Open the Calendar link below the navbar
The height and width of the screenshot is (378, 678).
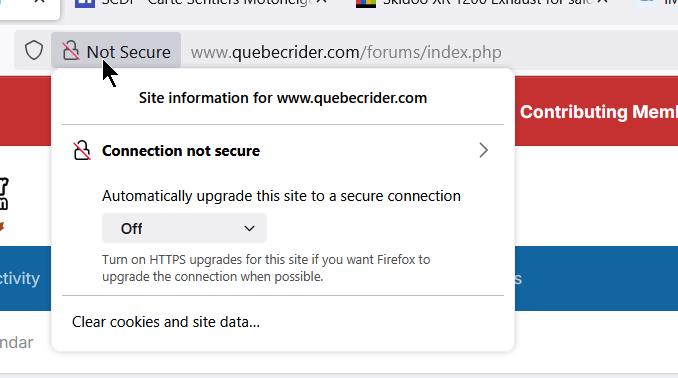coord(16,342)
